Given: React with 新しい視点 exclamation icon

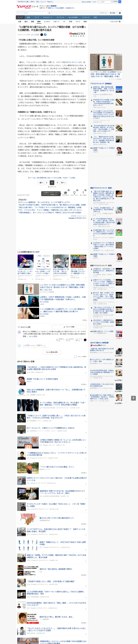Looking at the screenshot, I should pyautogui.click(x=83, y=193).
